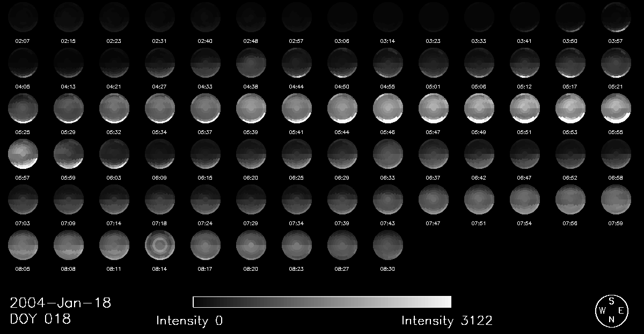Select the disk image timestamped 02:07
Viewport: 644px width, 334px height.
(23, 17)
